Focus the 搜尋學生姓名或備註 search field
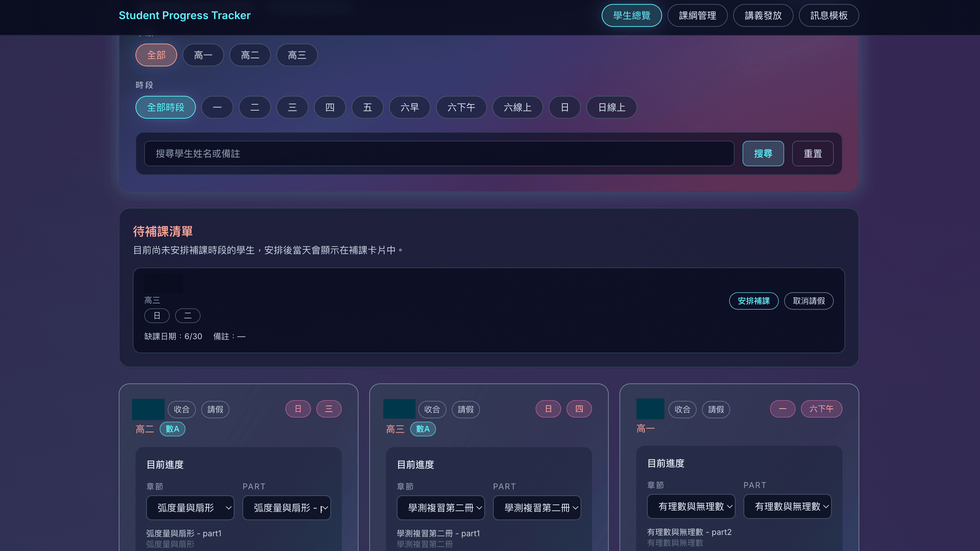The width and height of the screenshot is (980, 551). point(439,154)
